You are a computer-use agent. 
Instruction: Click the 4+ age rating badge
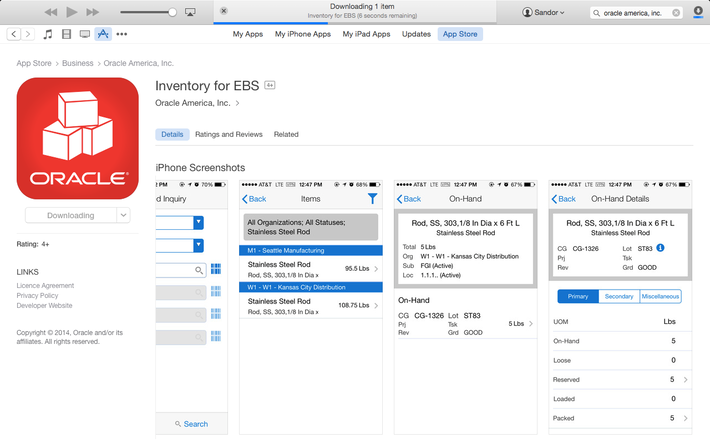(269, 85)
